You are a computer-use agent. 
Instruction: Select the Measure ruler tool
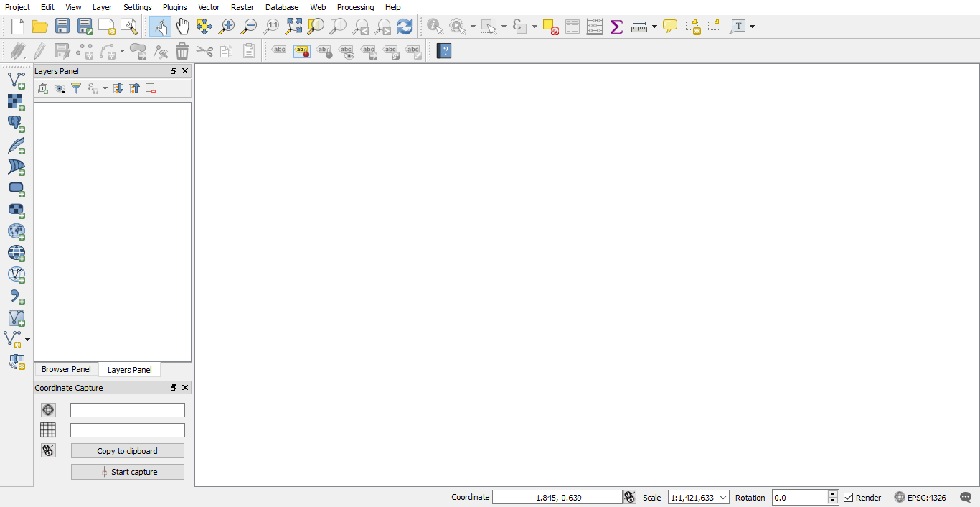pos(639,27)
